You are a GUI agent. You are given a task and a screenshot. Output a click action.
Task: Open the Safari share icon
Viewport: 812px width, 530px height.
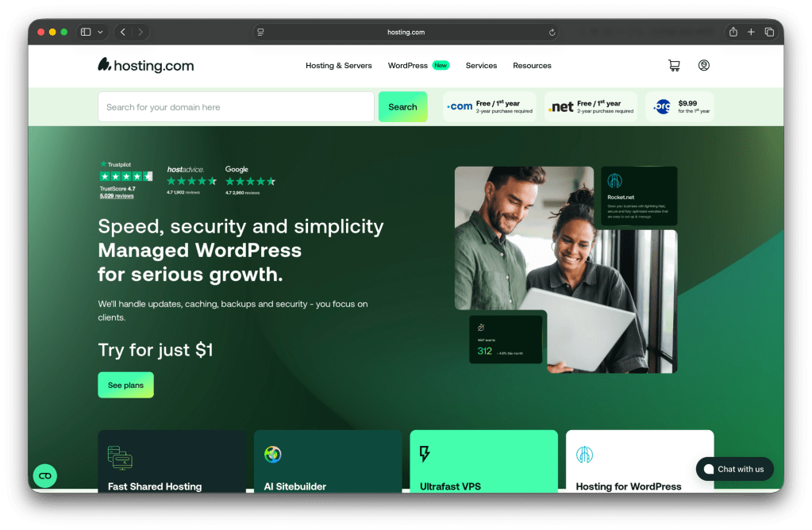click(x=733, y=32)
